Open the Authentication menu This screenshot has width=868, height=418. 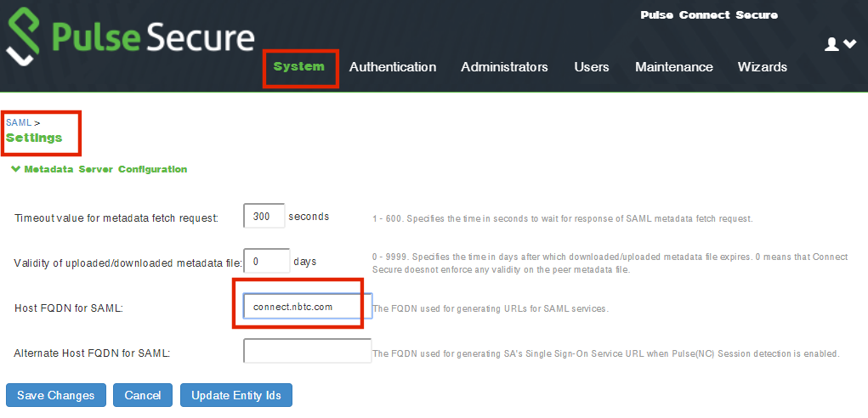pyautogui.click(x=393, y=67)
